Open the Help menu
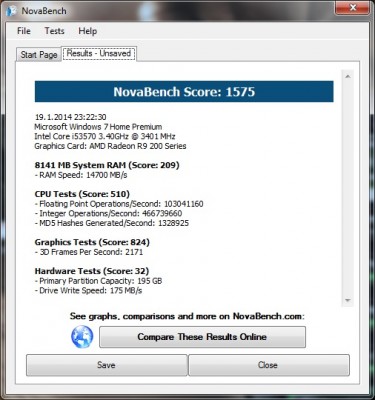375x400 pixels. 88,31
